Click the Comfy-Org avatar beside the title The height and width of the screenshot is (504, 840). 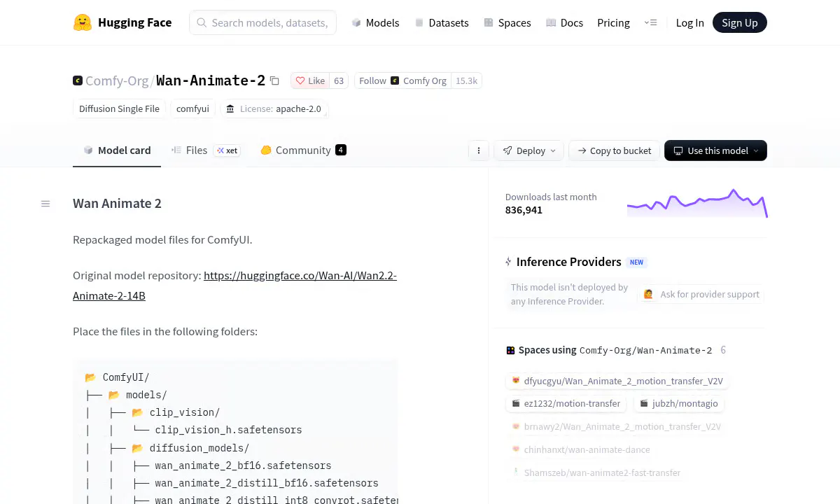(78, 80)
